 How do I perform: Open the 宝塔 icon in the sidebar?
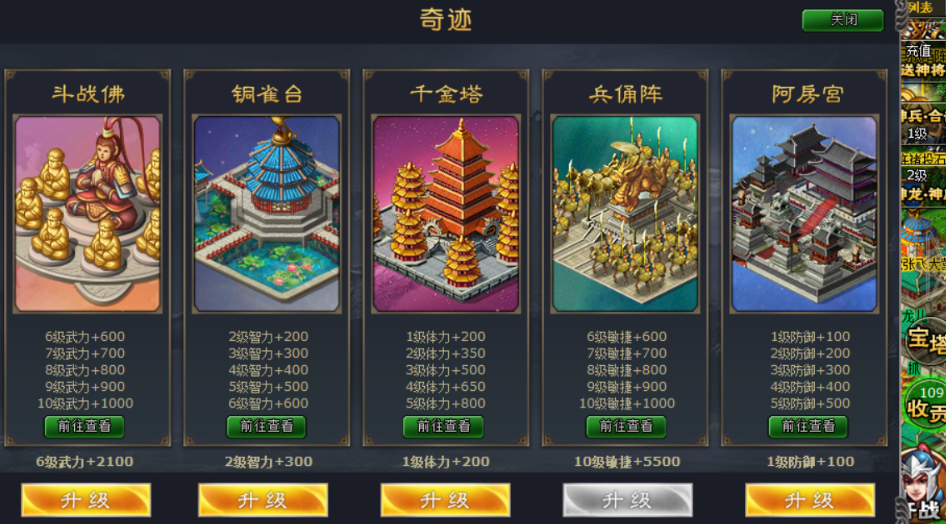coord(926,341)
